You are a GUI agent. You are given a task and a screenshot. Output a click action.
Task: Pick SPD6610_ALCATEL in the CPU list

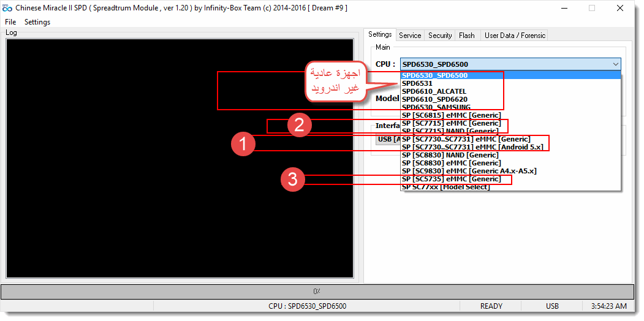[510, 91]
